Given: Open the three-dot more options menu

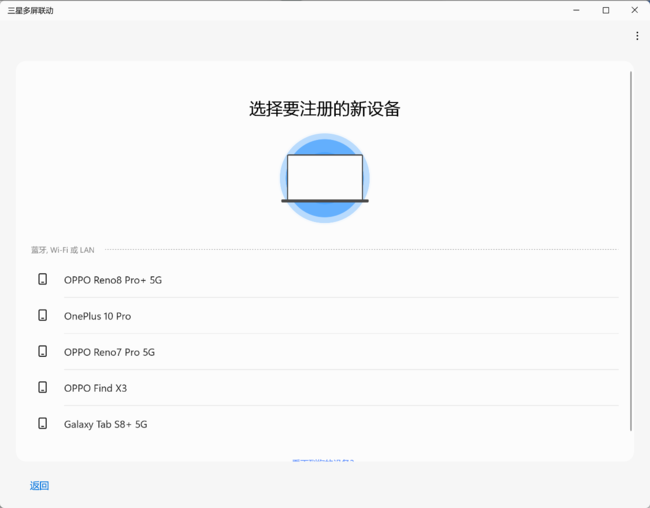Looking at the screenshot, I should point(637,36).
